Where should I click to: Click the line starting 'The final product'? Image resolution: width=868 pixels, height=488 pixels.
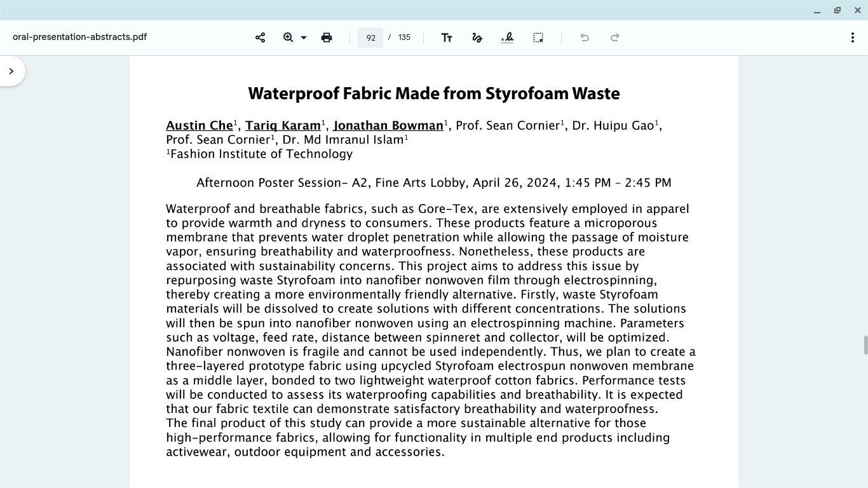coord(406,423)
